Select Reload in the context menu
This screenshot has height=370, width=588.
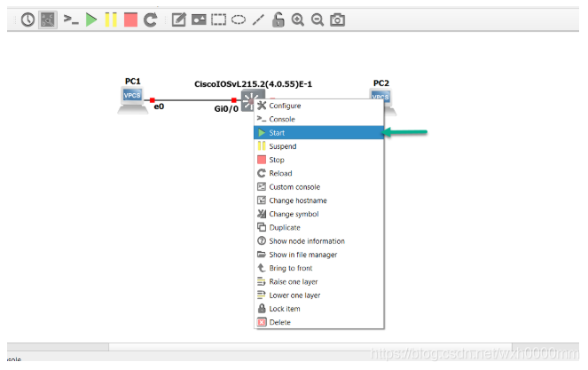click(x=318, y=173)
